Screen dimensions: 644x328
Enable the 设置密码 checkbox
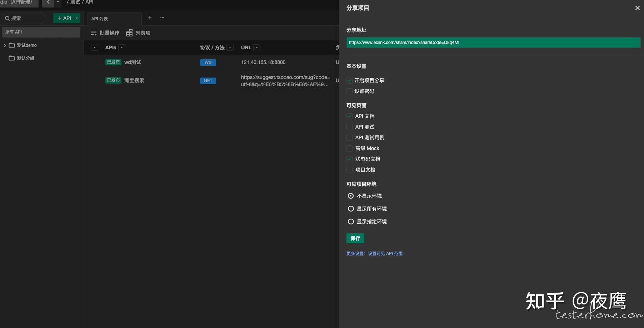349,91
